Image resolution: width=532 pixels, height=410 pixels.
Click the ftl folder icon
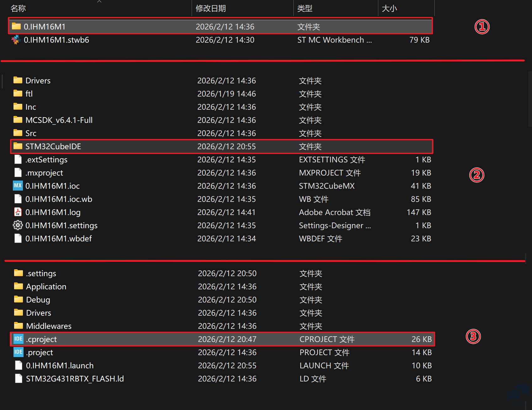tap(18, 93)
